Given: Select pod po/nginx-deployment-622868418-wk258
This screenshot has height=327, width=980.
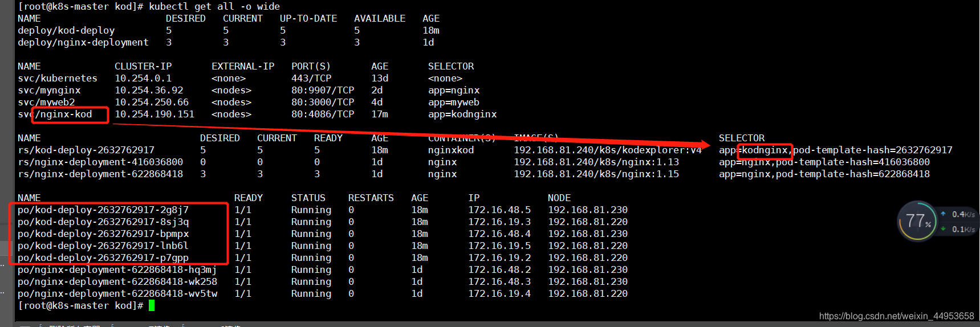Looking at the screenshot, I should (x=117, y=281).
